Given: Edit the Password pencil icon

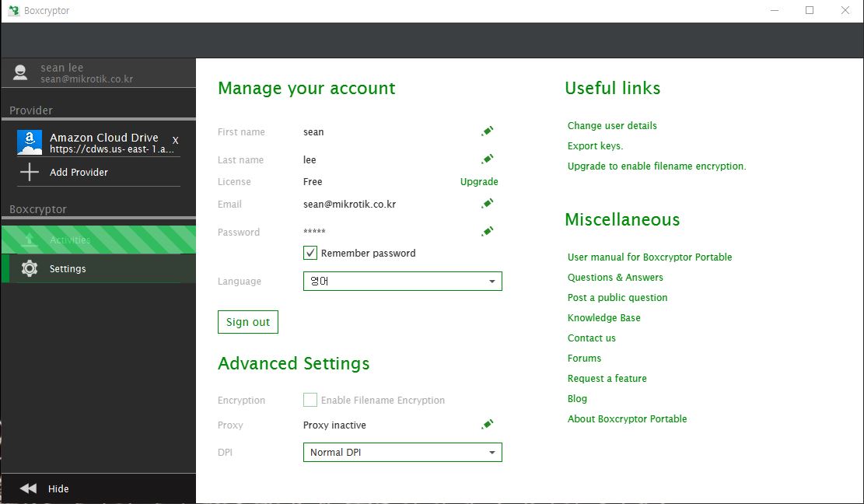Looking at the screenshot, I should 487,231.
